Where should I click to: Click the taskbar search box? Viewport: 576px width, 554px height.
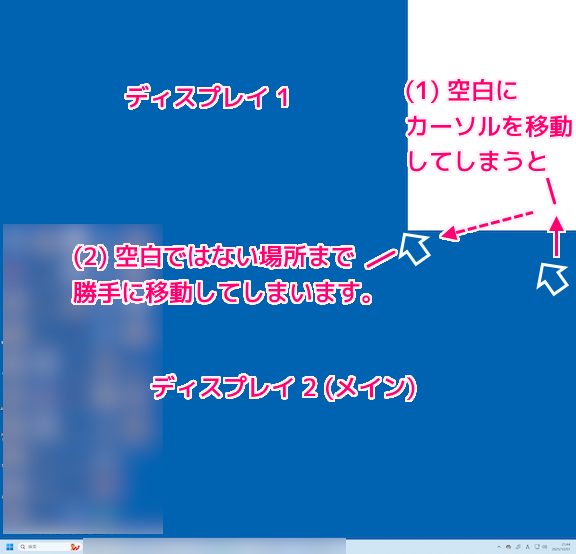pos(50,547)
